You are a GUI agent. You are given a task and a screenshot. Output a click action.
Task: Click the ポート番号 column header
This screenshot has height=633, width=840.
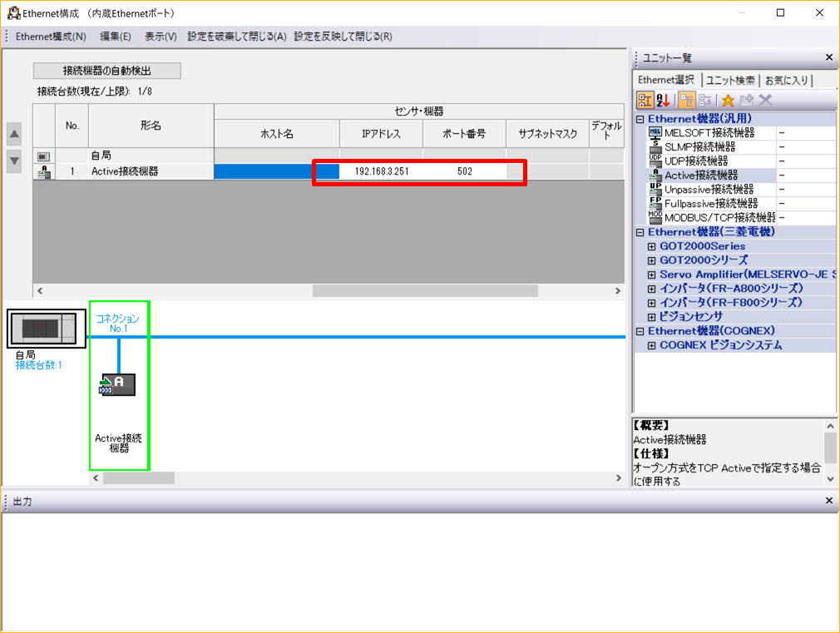coord(464,133)
